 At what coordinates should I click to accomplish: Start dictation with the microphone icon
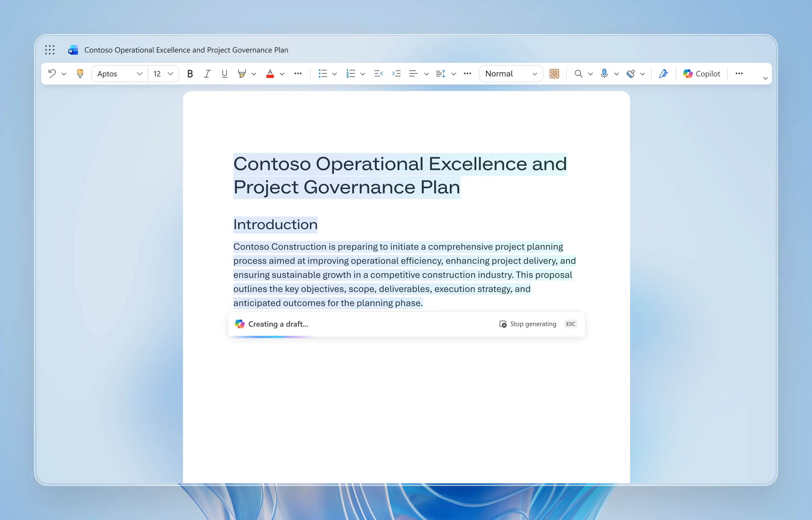click(604, 74)
